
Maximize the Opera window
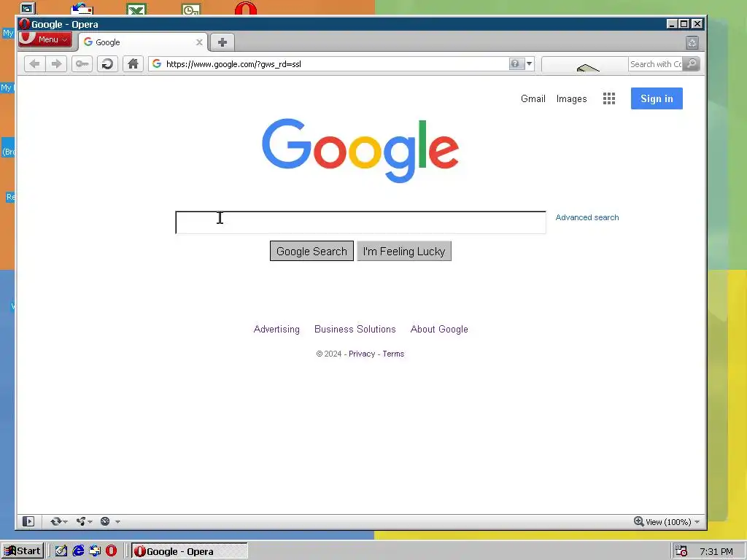(x=684, y=24)
